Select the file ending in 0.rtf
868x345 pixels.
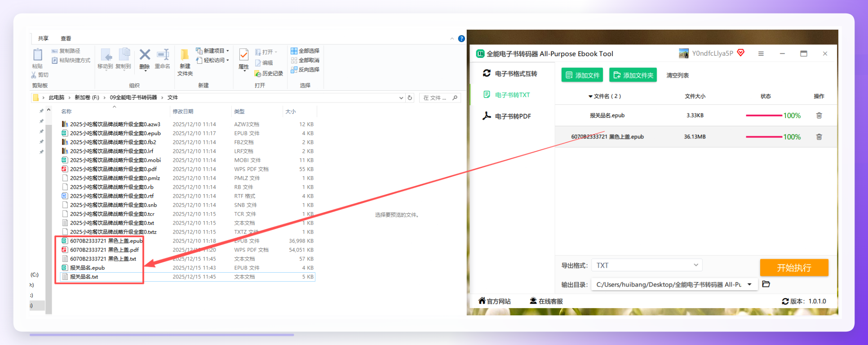coord(112,196)
